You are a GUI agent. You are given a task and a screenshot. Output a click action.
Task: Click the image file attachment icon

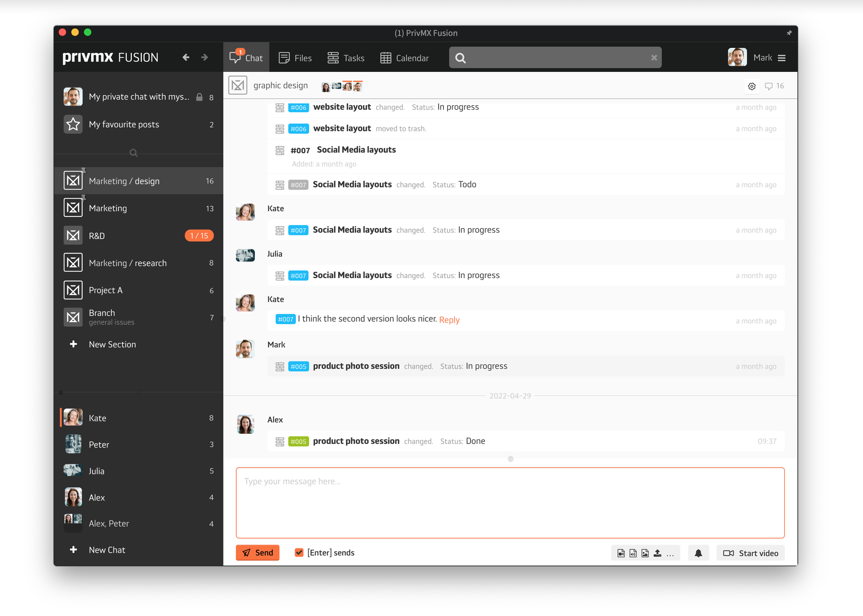pyautogui.click(x=645, y=553)
